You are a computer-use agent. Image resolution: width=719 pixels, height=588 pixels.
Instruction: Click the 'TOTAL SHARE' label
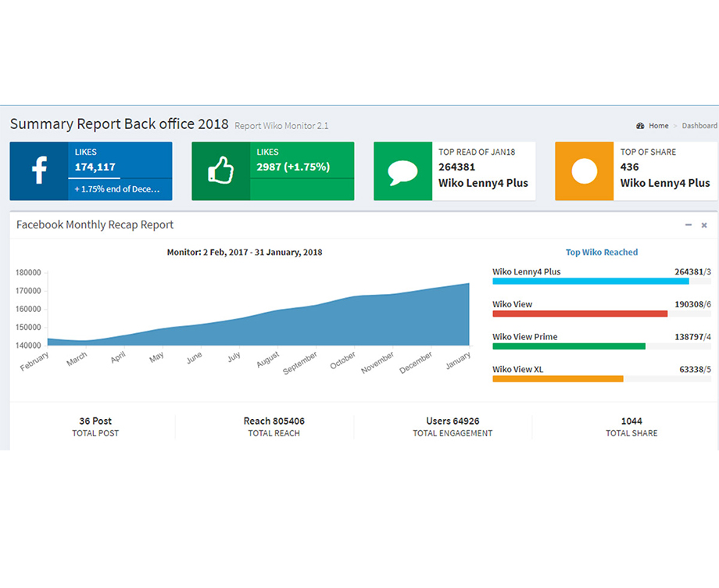(631, 433)
